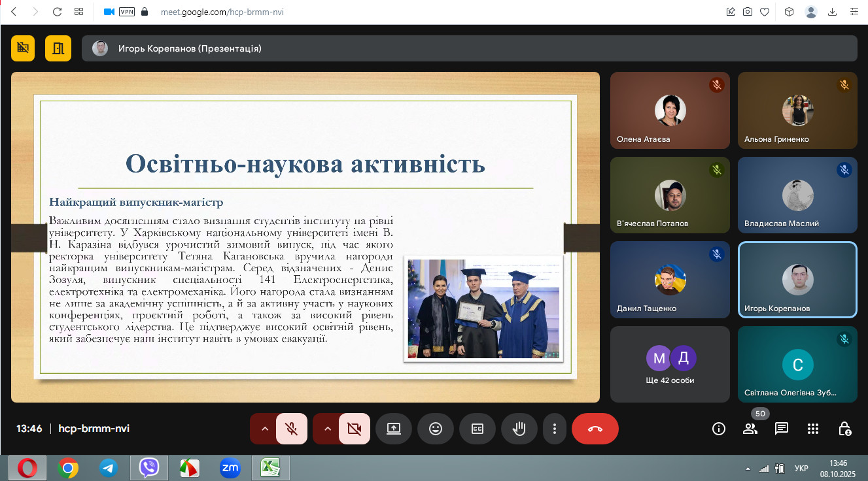Open the emoji reactions picker
The height and width of the screenshot is (481, 868).
pos(436,429)
